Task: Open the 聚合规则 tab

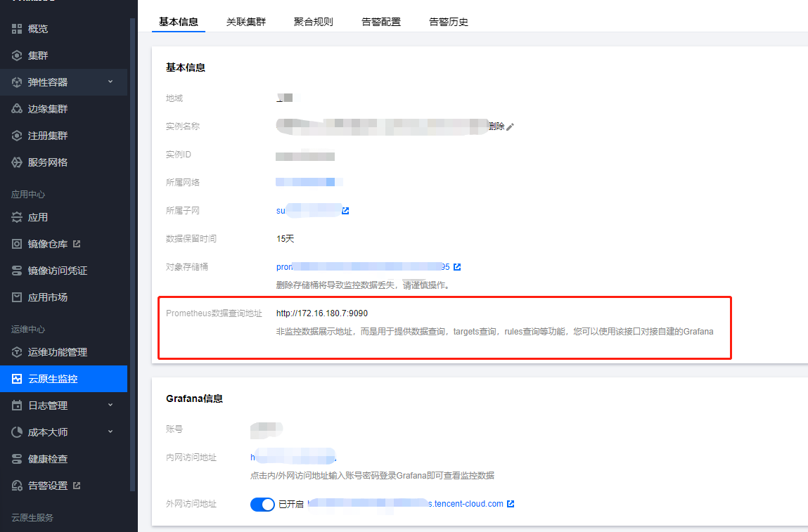Action: tap(314, 22)
